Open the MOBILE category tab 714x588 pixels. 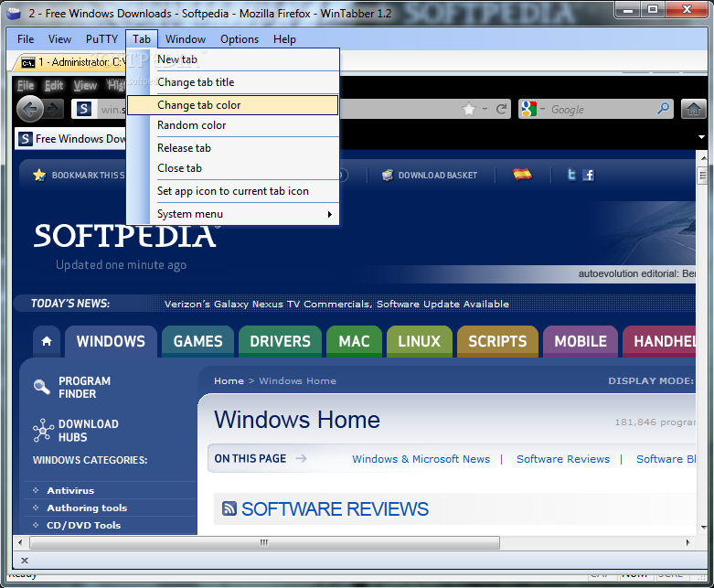[x=581, y=341]
